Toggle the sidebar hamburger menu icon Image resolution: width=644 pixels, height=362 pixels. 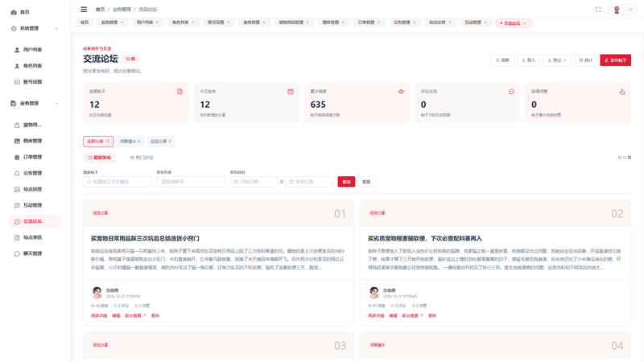84,10
